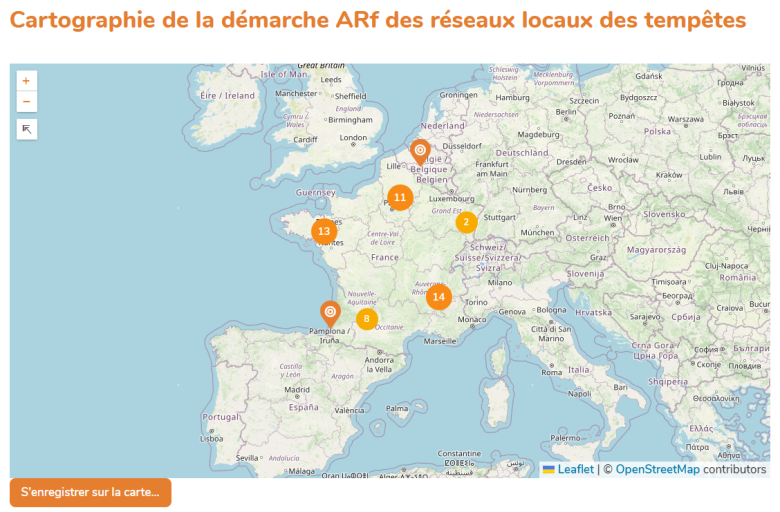Expand the cluster marker showing 11
Screen dimensions: 780x512
tap(400, 198)
